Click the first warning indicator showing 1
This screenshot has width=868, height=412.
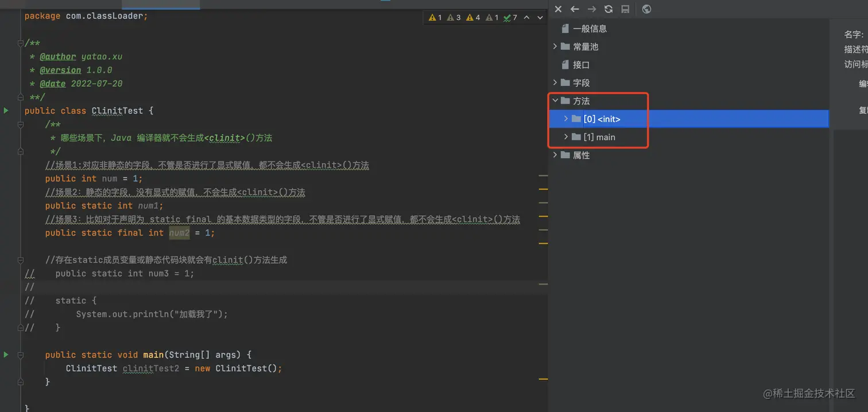click(435, 18)
